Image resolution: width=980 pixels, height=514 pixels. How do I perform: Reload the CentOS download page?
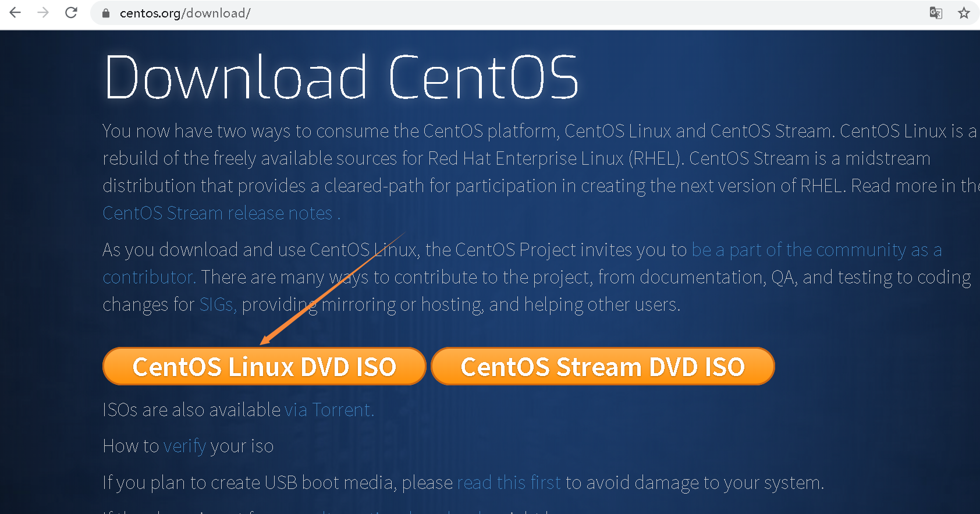tap(71, 12)
